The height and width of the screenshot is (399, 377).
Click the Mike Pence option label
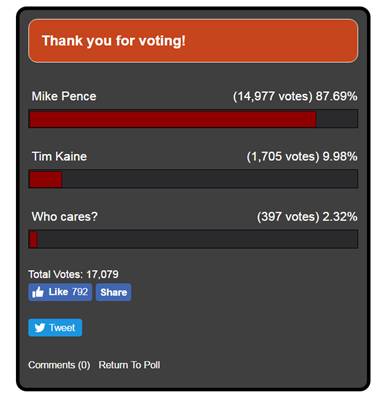point(64,96)
